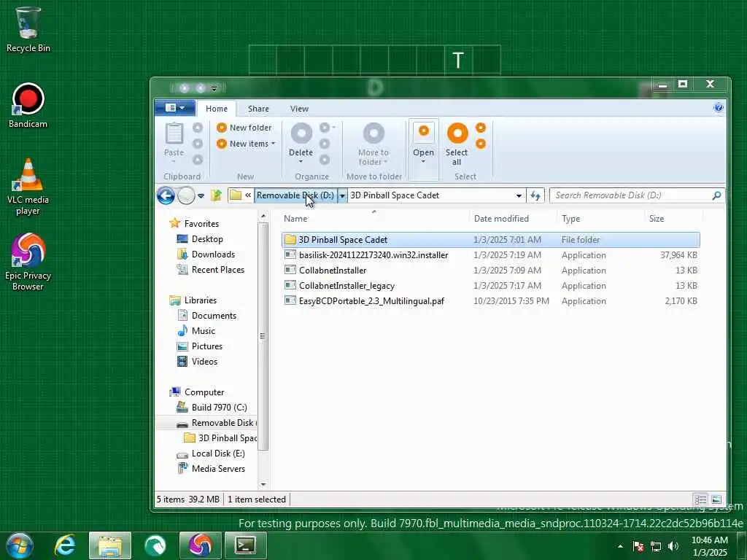Open Recent Places in navigation pane

click(211, 270)
